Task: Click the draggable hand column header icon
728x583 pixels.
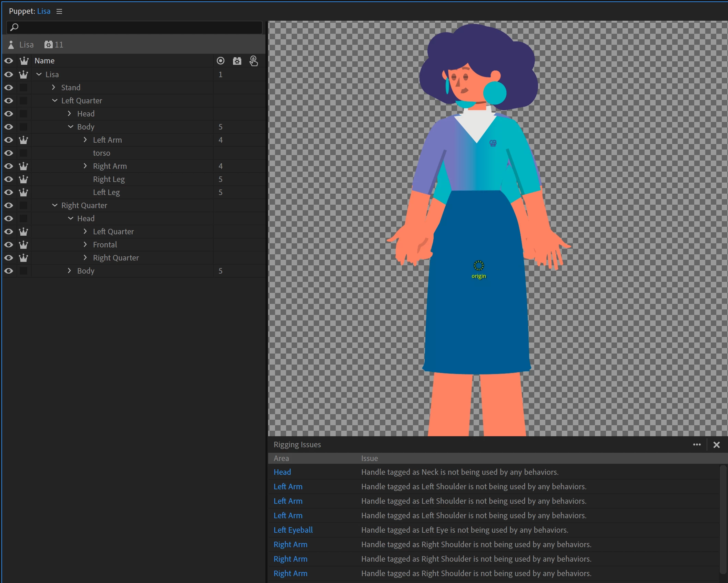Action: [253, 61]
